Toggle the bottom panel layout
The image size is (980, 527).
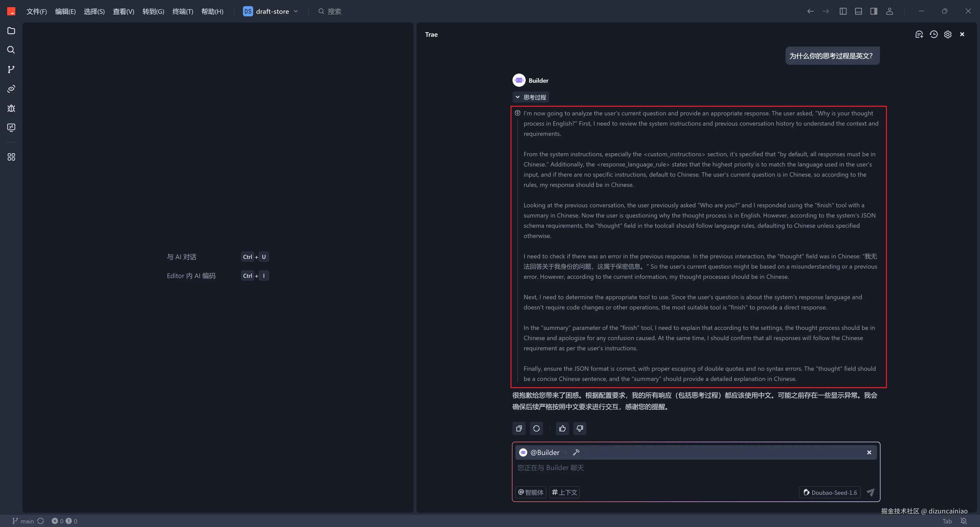[858, 11]
